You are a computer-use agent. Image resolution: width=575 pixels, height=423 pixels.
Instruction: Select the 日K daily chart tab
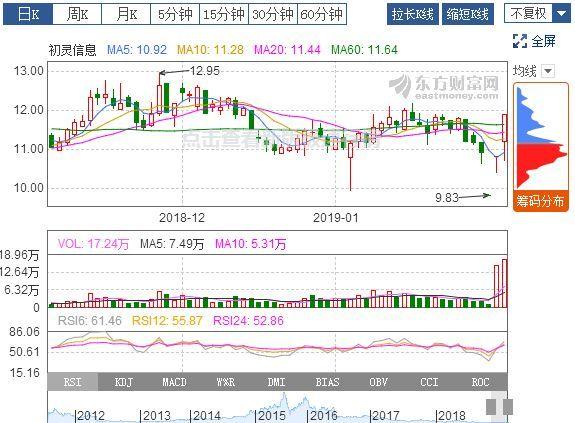[28, 14]
